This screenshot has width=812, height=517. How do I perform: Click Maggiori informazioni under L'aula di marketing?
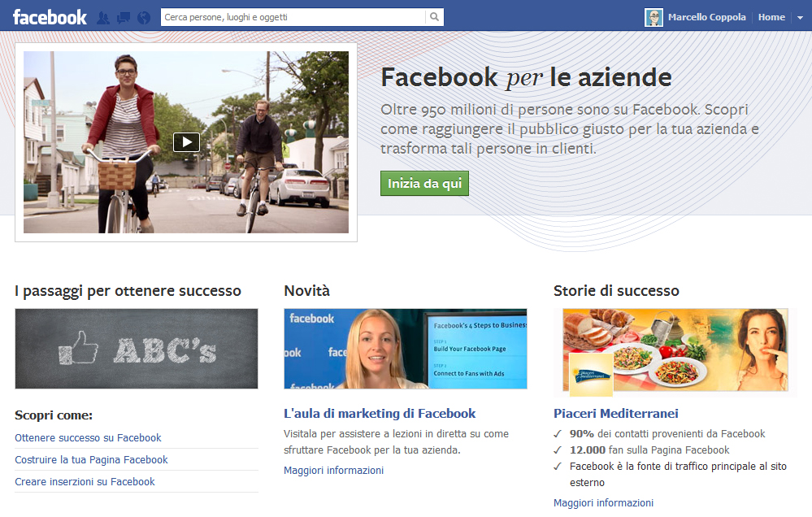tap(333, 471)
